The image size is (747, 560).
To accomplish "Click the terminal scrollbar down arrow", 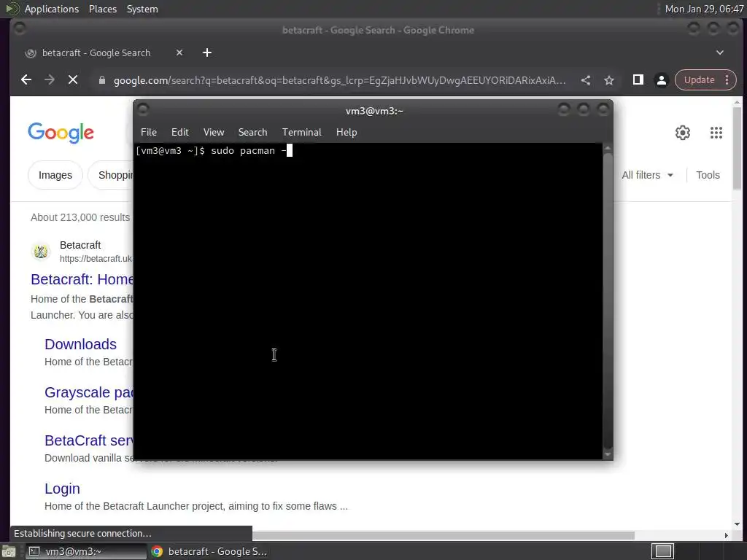I will [x=608, y=455].
